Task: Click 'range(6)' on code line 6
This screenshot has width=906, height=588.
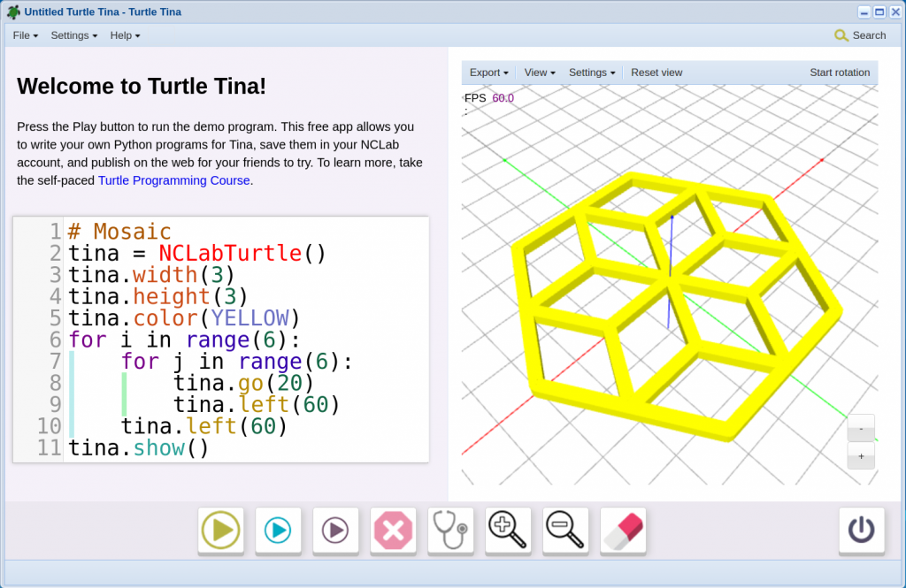Action: click(237, 340)
